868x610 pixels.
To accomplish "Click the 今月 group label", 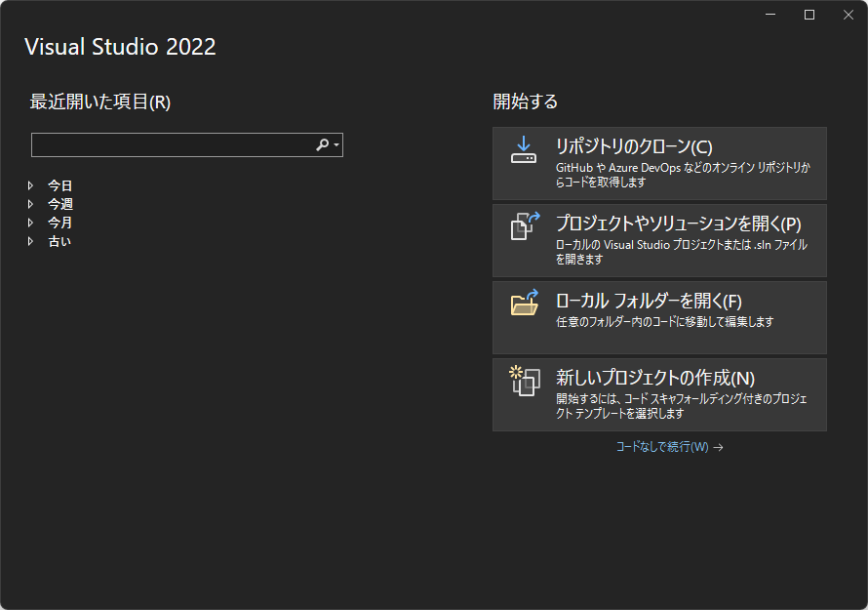I will (59, 223).
